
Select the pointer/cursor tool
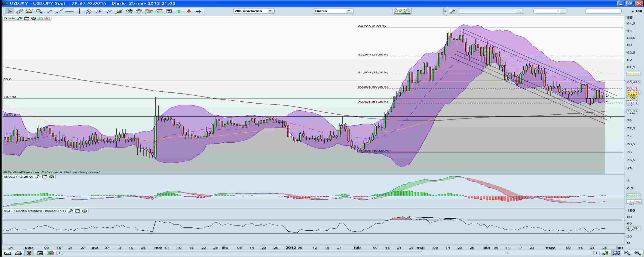tap(10, 11)
